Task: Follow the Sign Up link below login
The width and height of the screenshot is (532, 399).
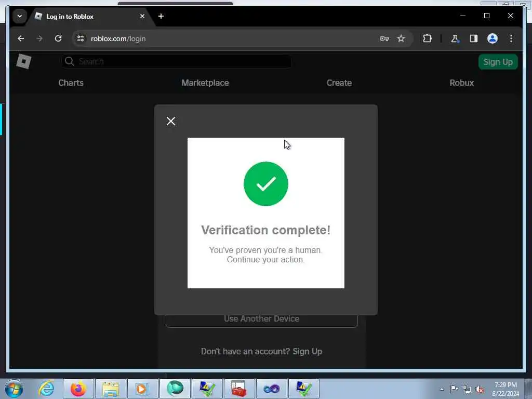Action: [307, 352]
